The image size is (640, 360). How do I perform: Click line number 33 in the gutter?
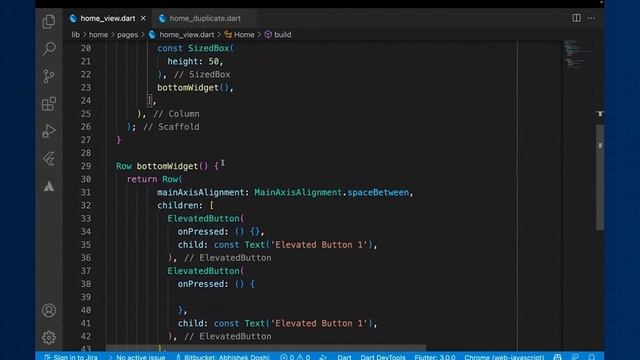click(x=86, y=218)
